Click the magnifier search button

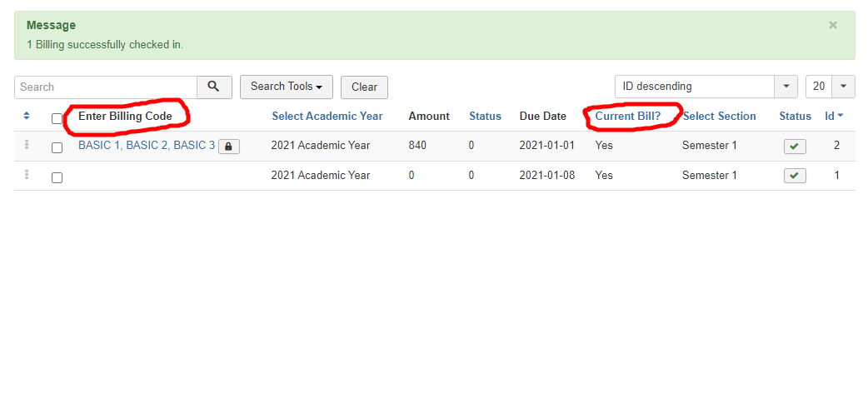[214, 87]
